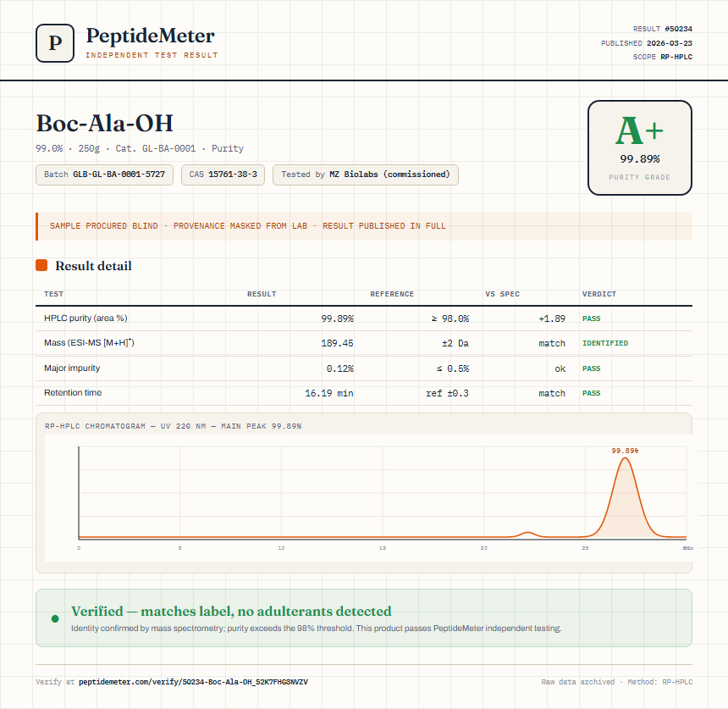
Task: Click the ±2 Da reference value
Action: point(455,343)
